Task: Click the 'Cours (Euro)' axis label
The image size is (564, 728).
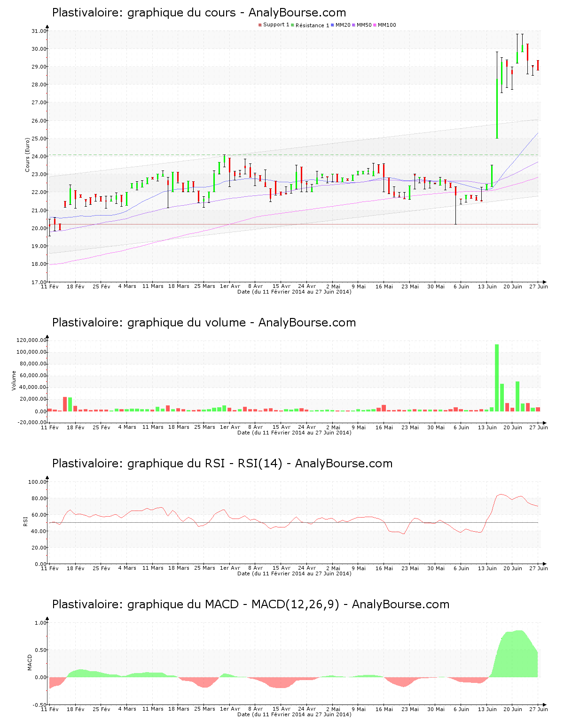Action: pos(28,155)
